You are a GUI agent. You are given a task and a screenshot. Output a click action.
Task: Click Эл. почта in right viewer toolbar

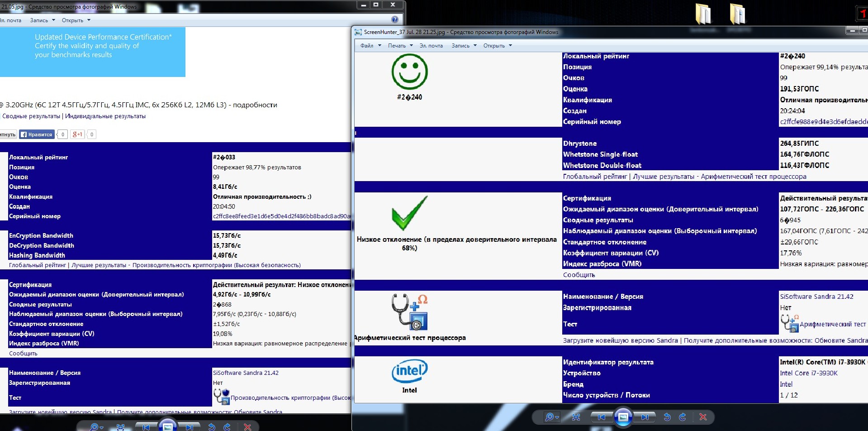click(431, 46)
